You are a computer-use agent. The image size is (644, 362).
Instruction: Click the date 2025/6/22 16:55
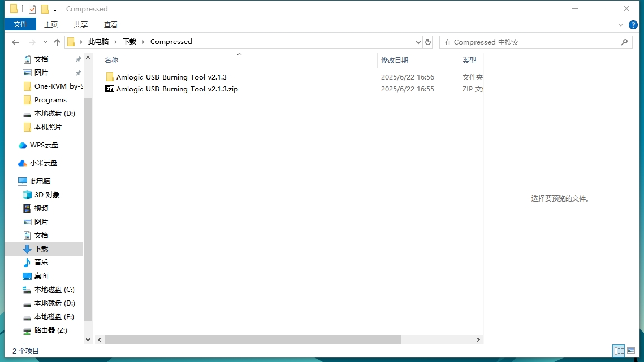pos(408,89)
